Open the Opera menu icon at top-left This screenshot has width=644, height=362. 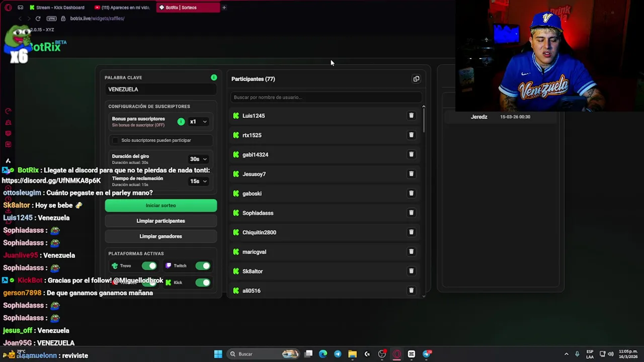pos(8,8)
